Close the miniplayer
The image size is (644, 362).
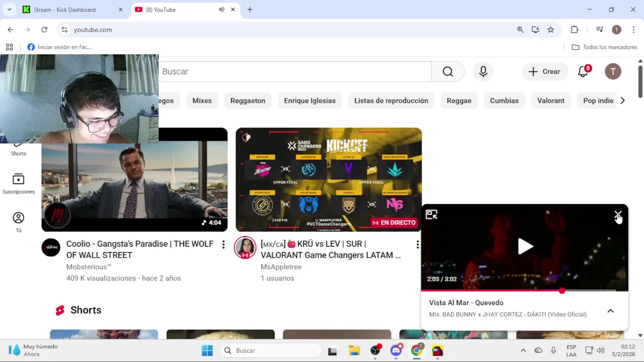coord(618,215)
